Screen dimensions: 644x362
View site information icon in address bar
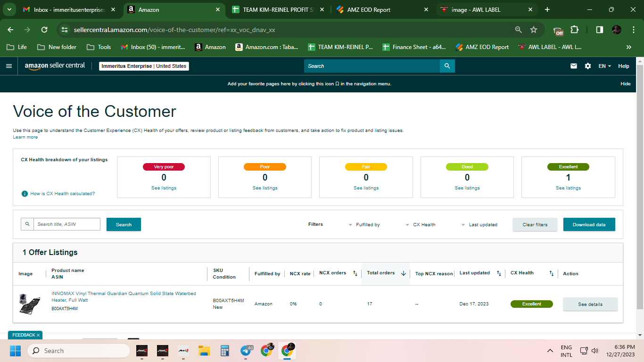point(65,30)
